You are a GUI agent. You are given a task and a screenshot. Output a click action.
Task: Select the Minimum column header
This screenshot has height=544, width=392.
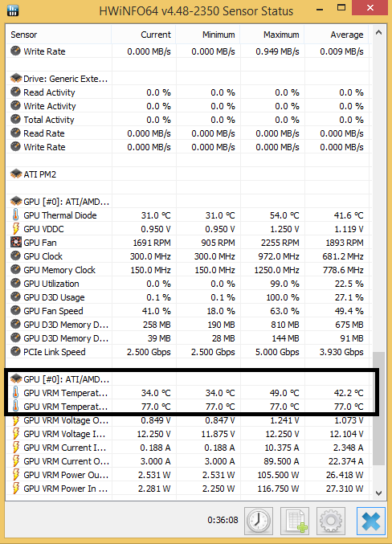coord(208,35)
